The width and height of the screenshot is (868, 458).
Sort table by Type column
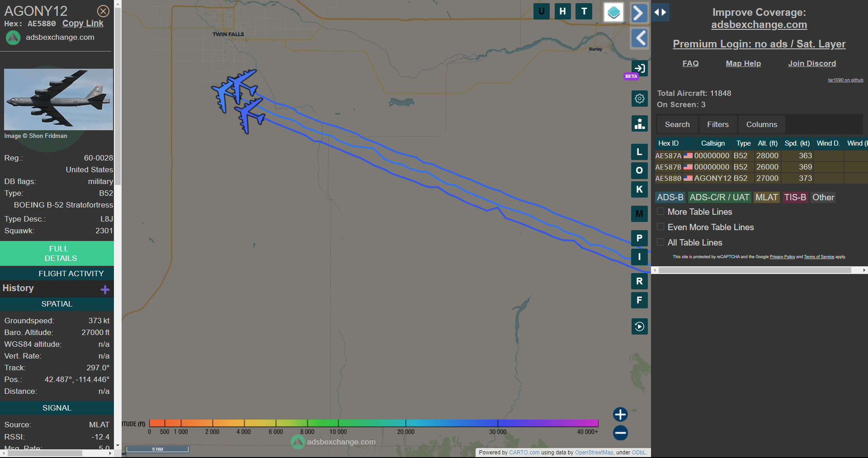coord(743,143)
